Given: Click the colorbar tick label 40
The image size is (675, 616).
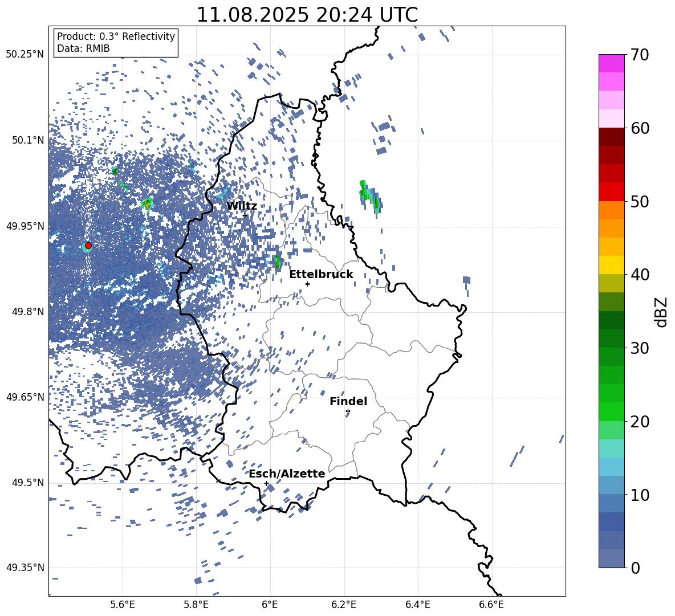Looking at the screenshot, I should [640, 275].
